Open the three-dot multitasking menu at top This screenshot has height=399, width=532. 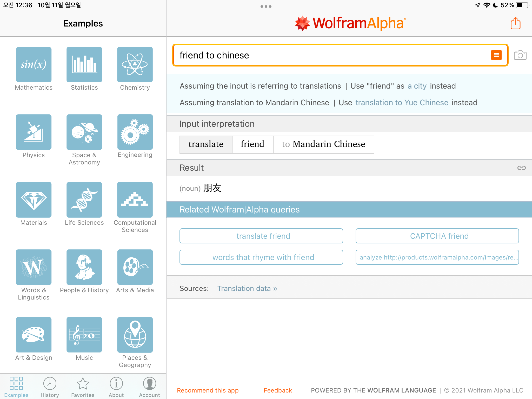pyautogui.click(x=266, y=6)
